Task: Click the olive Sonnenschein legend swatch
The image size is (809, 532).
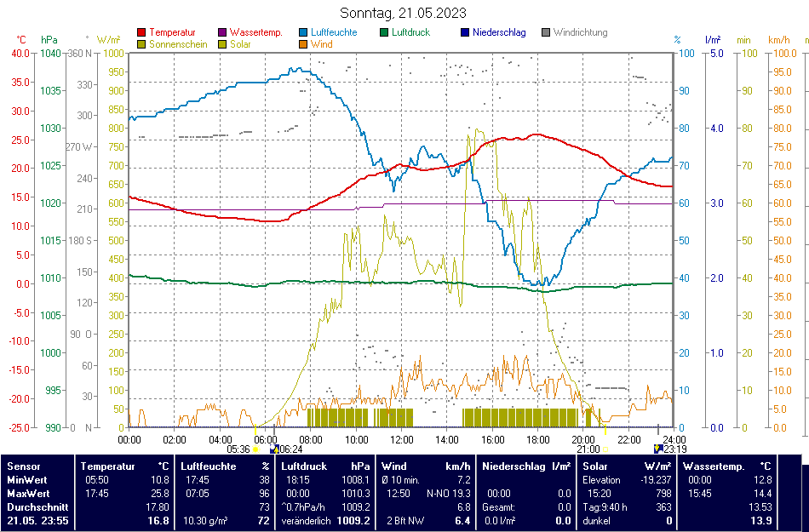Action: coord(142,44)
